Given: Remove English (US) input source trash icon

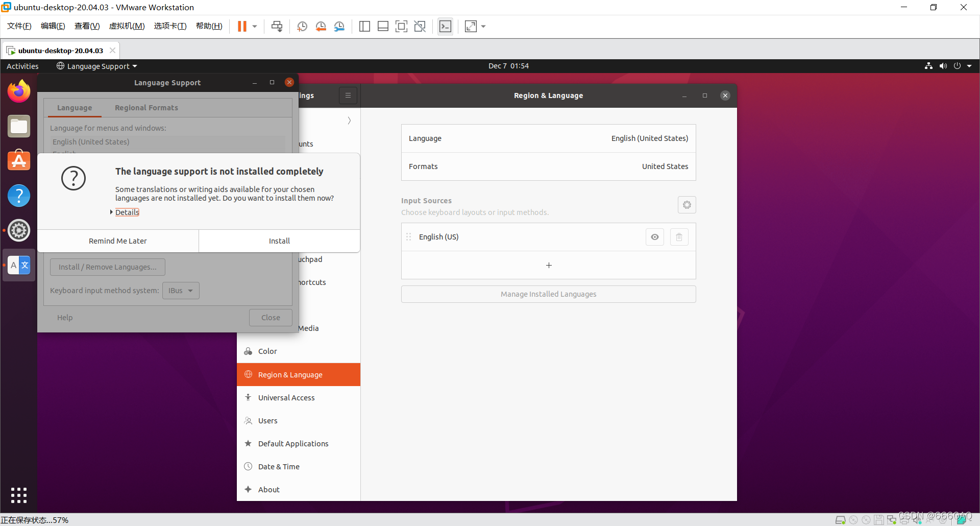Looking at the screenshot, I should point(679,237).
